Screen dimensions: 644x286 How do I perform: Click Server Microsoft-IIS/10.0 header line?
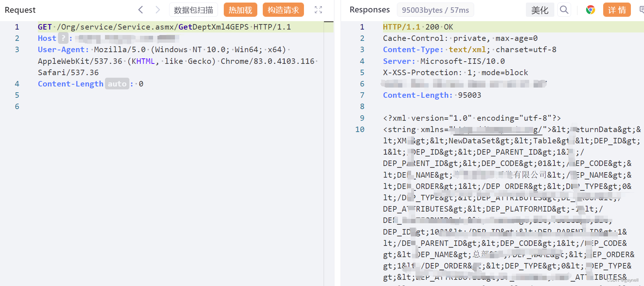(x=444, y=61)
